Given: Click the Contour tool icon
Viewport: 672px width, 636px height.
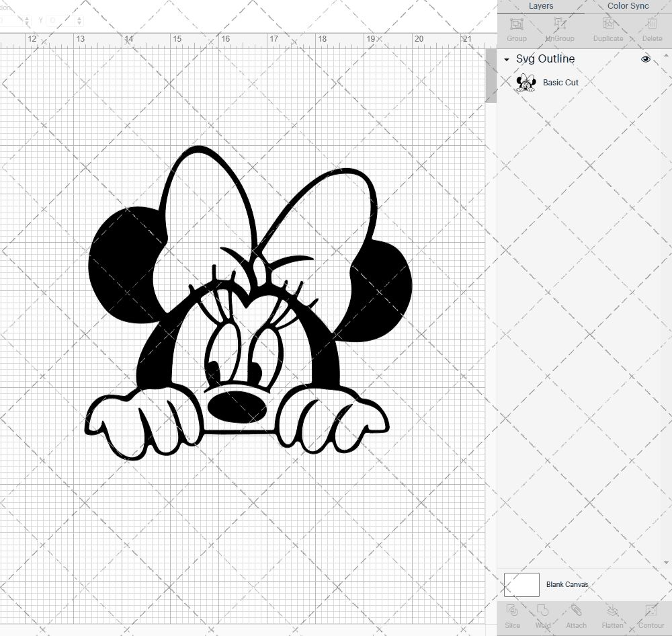Looking at the screenshot, I should (650, 610).
